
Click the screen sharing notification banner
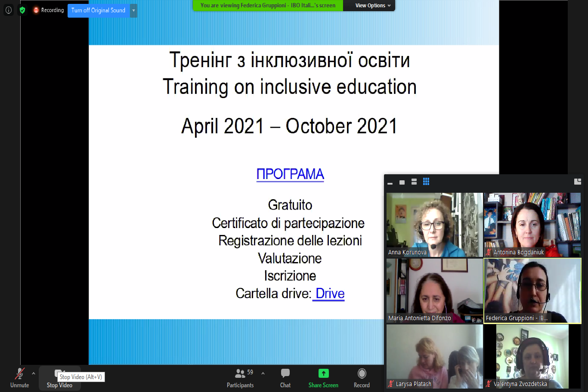pos(268,6)
